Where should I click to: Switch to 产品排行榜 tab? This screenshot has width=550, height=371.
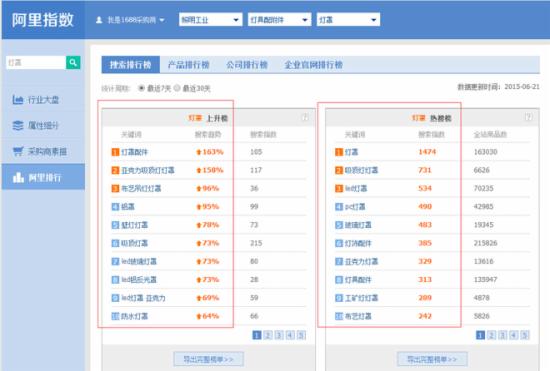[x=189, y=65]
